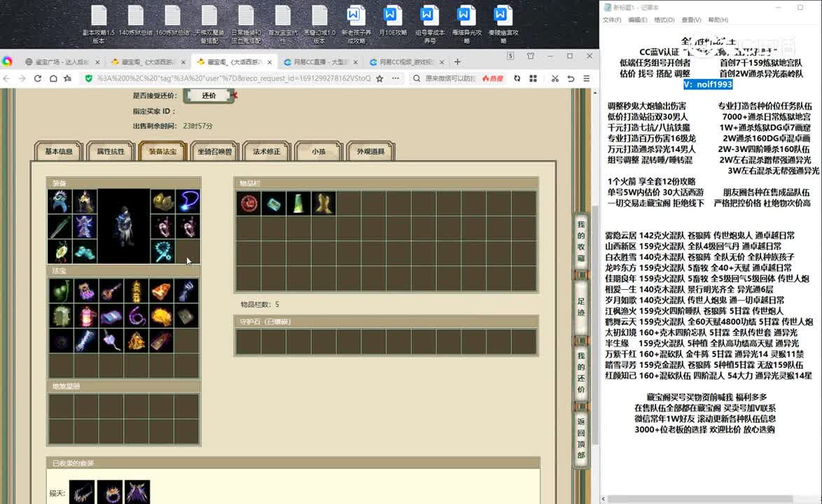Image resolution: width=822 pixels, height=504 pixels.
Task: Open desktop file 160炼狱总结
Action: point(172,21)
